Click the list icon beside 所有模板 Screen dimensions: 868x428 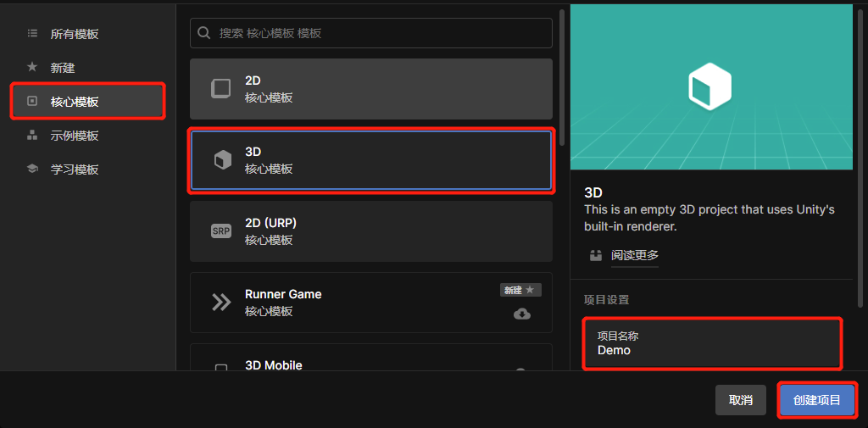click(32, 34)
